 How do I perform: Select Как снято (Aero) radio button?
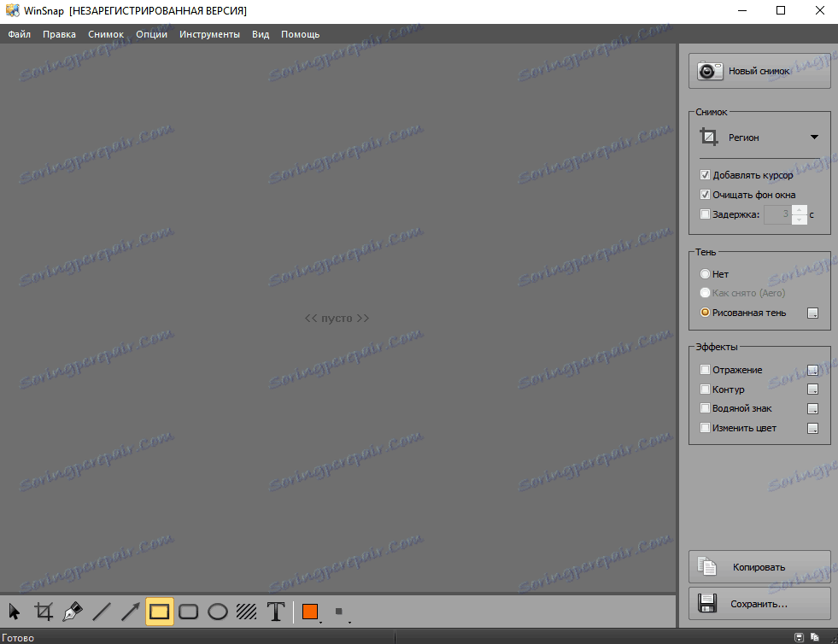[x=705, y=293]
